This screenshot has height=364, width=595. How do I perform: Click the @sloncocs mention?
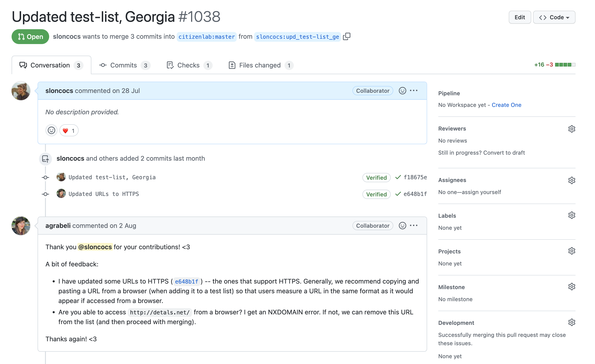click(x=95, y=247)
